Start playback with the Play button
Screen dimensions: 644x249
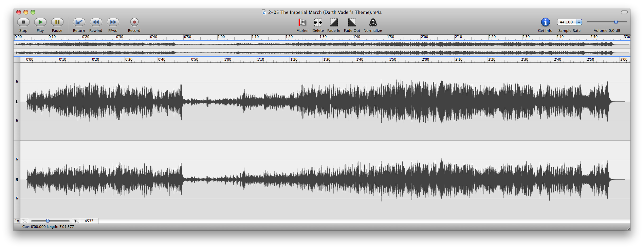[x=40, y=22]
